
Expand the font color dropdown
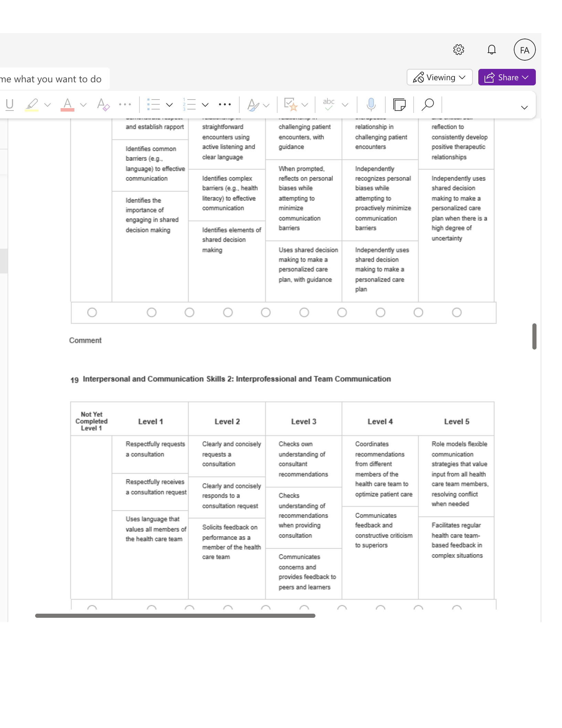click(83, 105)
